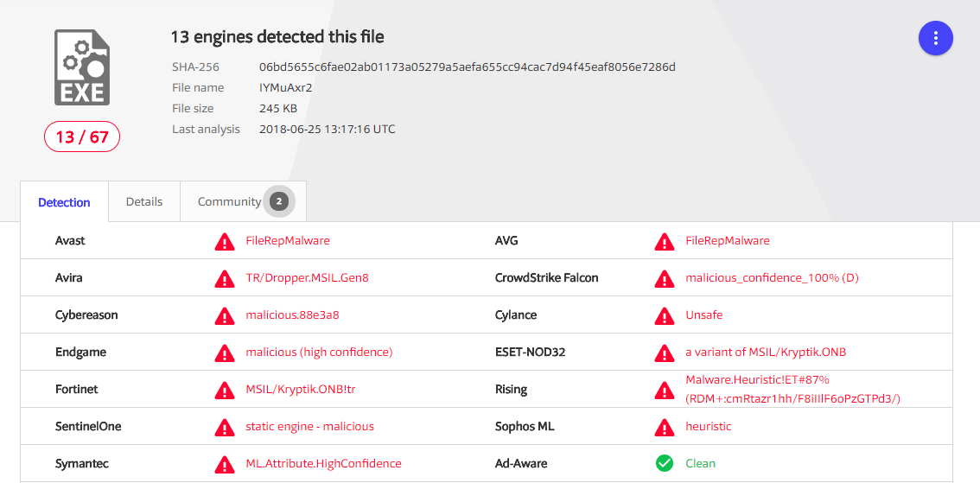Viewport: 980px width, 483px height.
Task: Click the SentinelOne engine name
Action: tap(88, 427)
